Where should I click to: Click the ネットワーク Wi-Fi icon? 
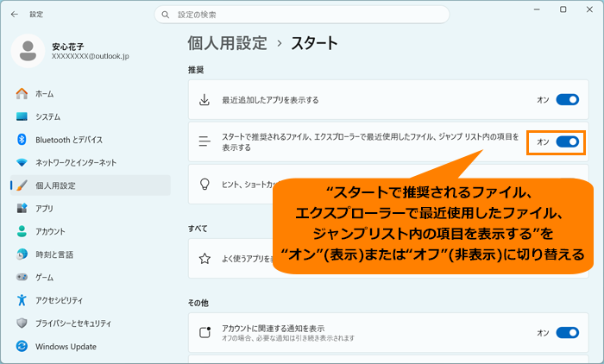click(x=22, y=162)
